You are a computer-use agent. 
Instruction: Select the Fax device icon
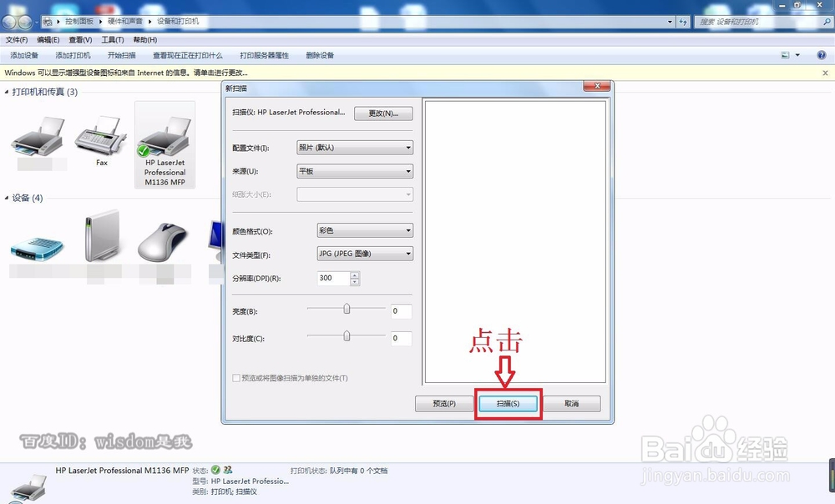(x=101, y=138)
